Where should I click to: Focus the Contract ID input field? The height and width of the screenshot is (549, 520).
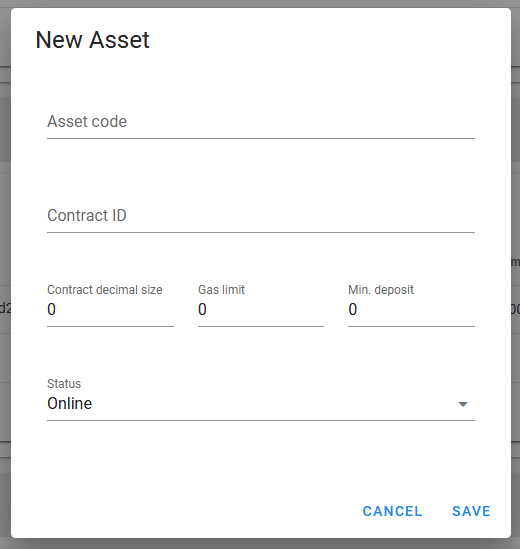(x=261, y=216)
